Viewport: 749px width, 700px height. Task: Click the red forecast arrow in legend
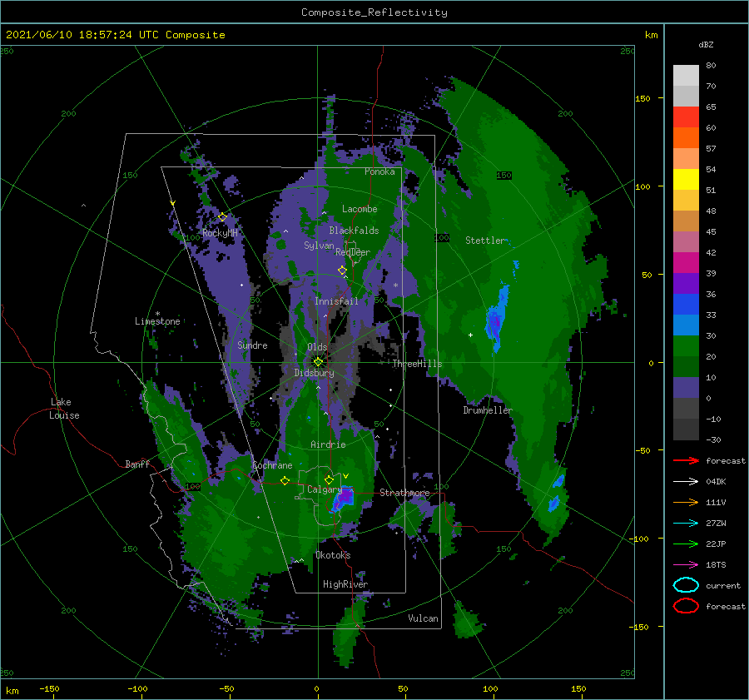point(686,460)
